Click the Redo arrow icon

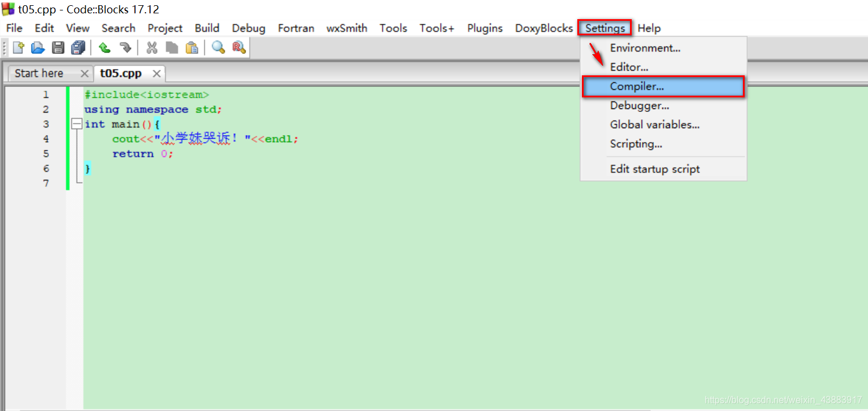[125, 48]
